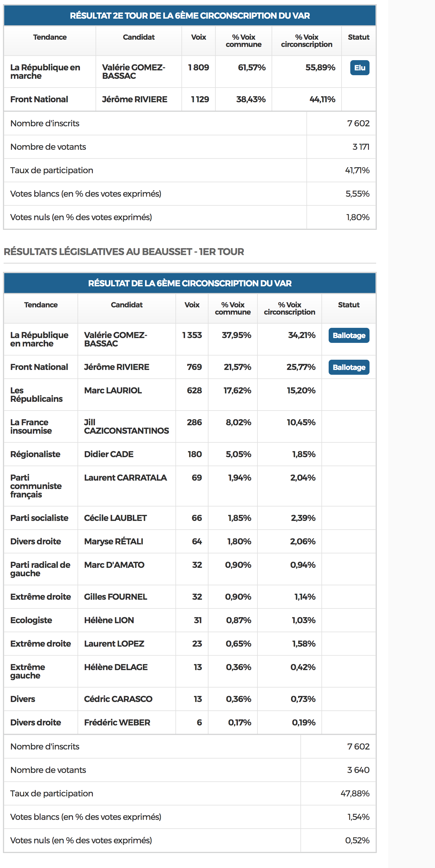Screen dimensions: 435x868
Task: Click candidate Jill CAZICONSTANTINOS
Action: (x=126, y=426)
